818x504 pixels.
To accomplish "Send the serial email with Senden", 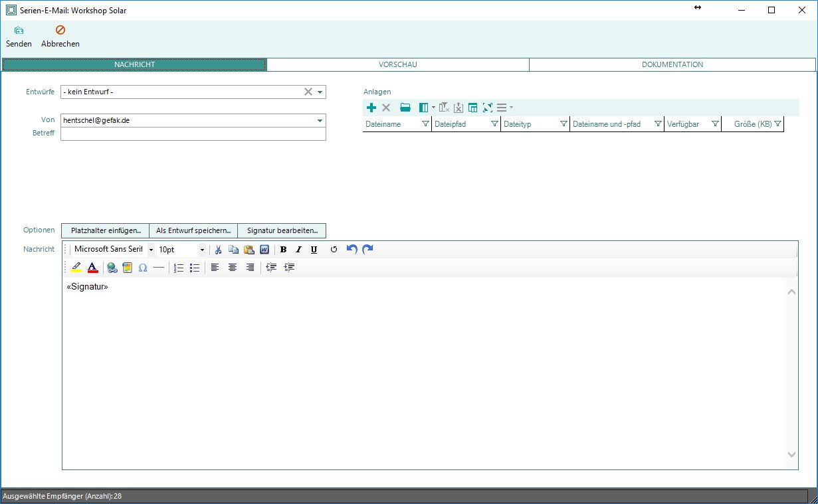I will pyautogui.click(x=19, y=37).
